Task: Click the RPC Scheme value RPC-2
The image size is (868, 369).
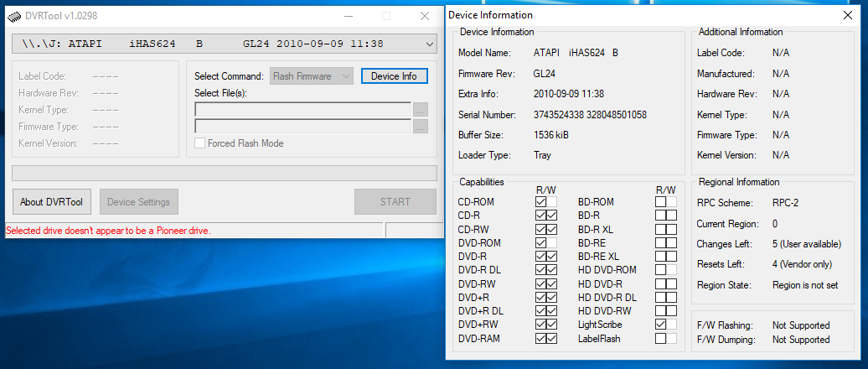Action: click(x=786, y=203)
